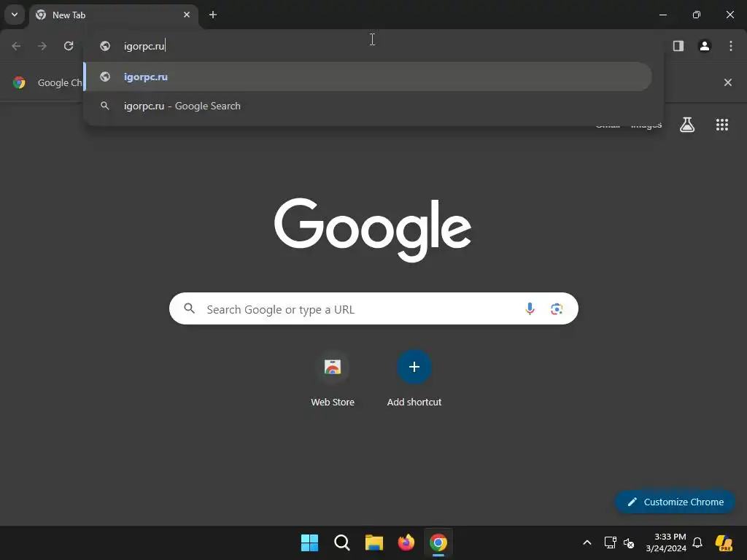Dismiss the Google Chrome info bar

[728, 82]
